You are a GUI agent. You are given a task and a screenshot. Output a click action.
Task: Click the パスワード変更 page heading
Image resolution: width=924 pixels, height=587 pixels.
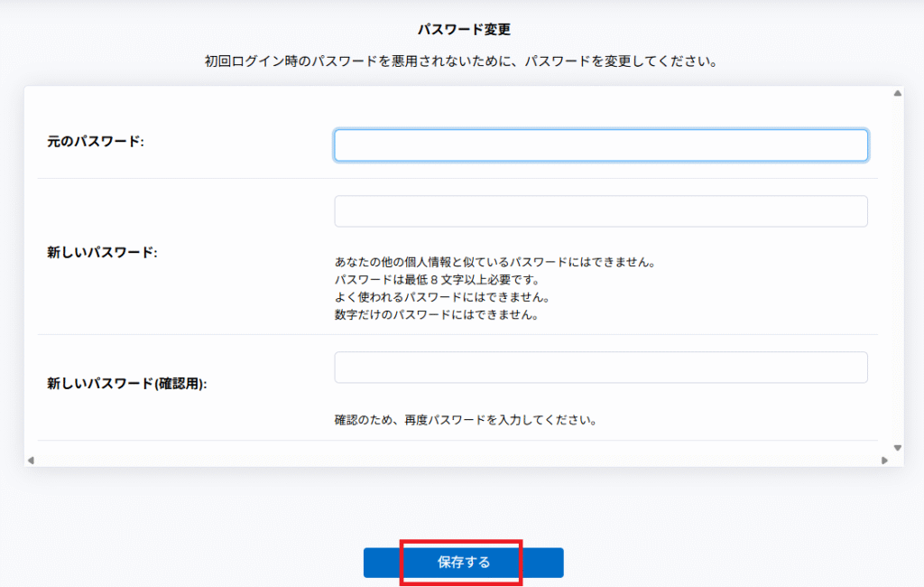[464, 30]
